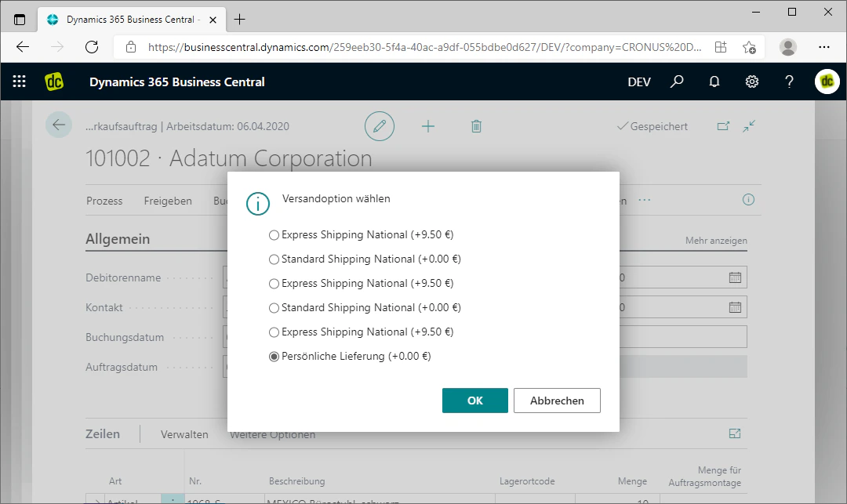Collapse the Allgemein section header
Image resolution: width=847 pixels, height=504 pixels.
(118, 239)
